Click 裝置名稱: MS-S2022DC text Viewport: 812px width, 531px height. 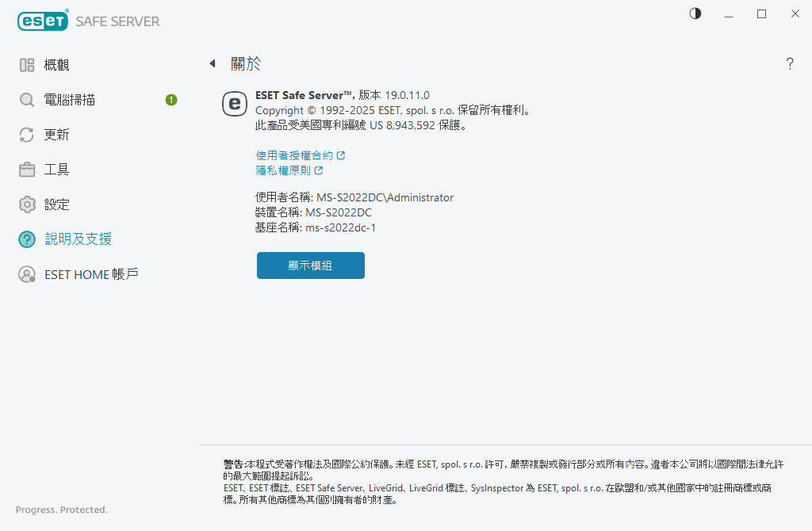point(313,212)
